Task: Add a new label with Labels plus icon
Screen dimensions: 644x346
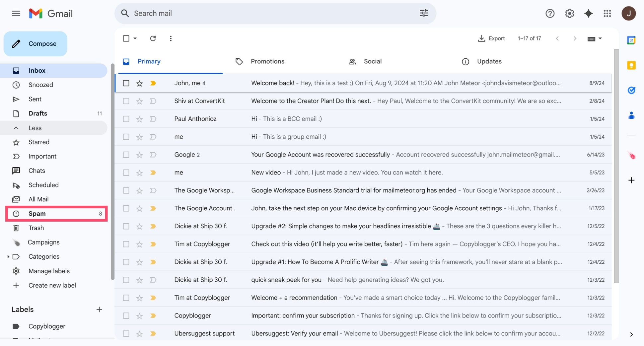Action: (x=99, y=310)
